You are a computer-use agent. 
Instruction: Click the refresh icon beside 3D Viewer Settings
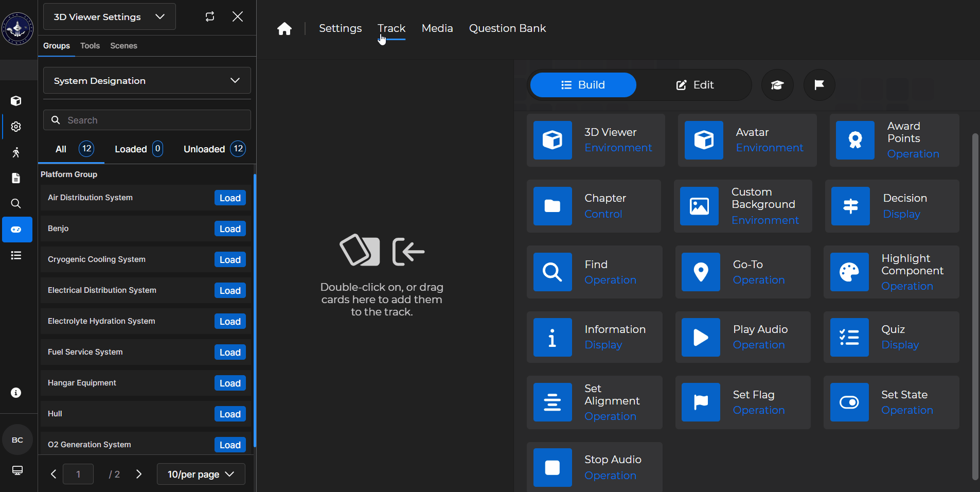tap(210, 16)
